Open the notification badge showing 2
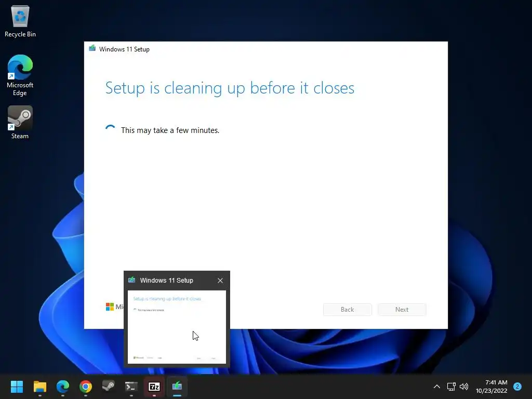The height and width of the screenshot is (399, 532). [x=517, y=387]
